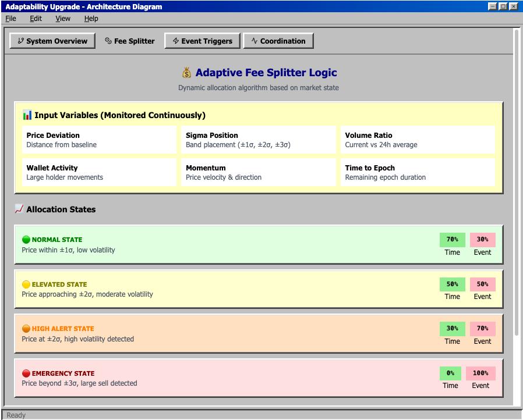Click the yellow circle for Elevated State
523x420 pixels.
point(26,284)
